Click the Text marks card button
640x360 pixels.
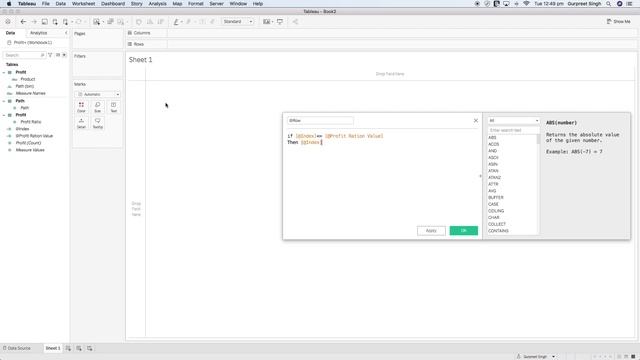click(x=113, y=107)
